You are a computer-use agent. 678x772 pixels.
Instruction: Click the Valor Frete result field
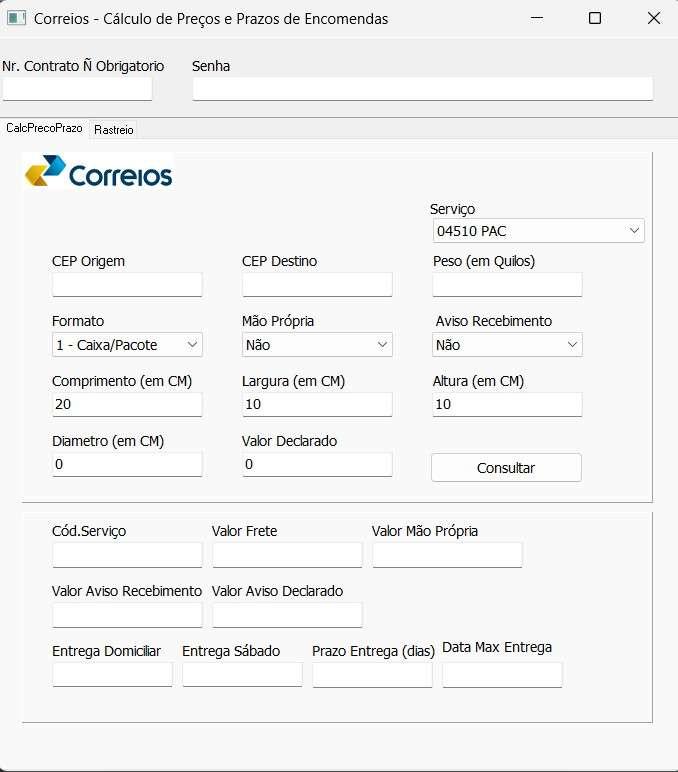[287, 555]
